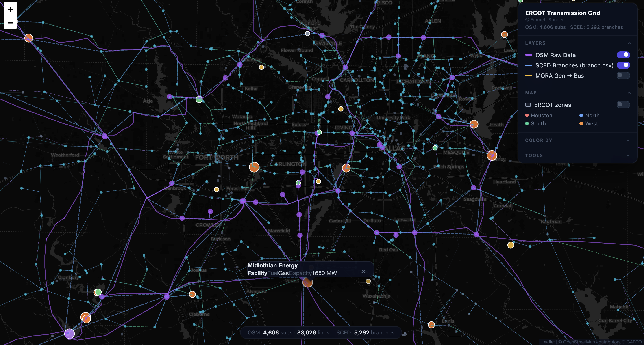Image resolution: width=644 pixels, height=345 pixels.
Task: Click the orange Midlothian Energy Facility marker
Action: pyautogui.click(x=307, y=282)
